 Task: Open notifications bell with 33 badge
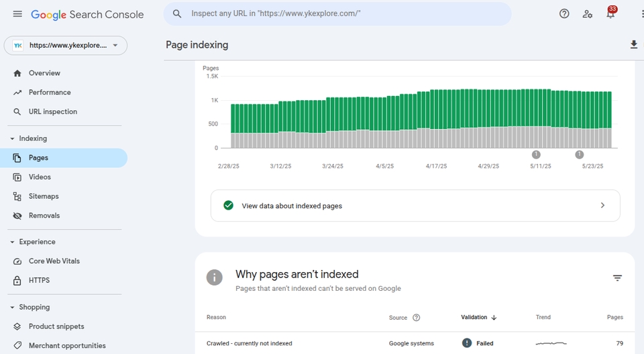[610, 13]
